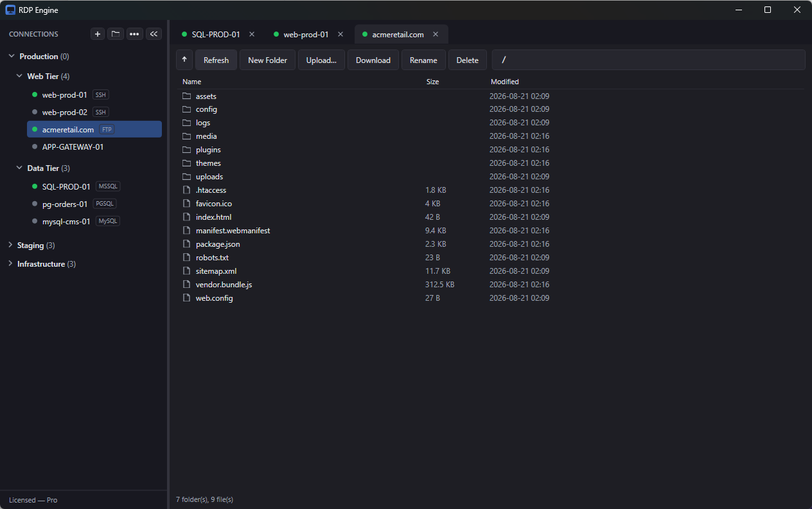The width and height of the screenshot is (812, 509).
Task: Click the assets folder icon
Action: pyautogui.click(x=187, y=96)
